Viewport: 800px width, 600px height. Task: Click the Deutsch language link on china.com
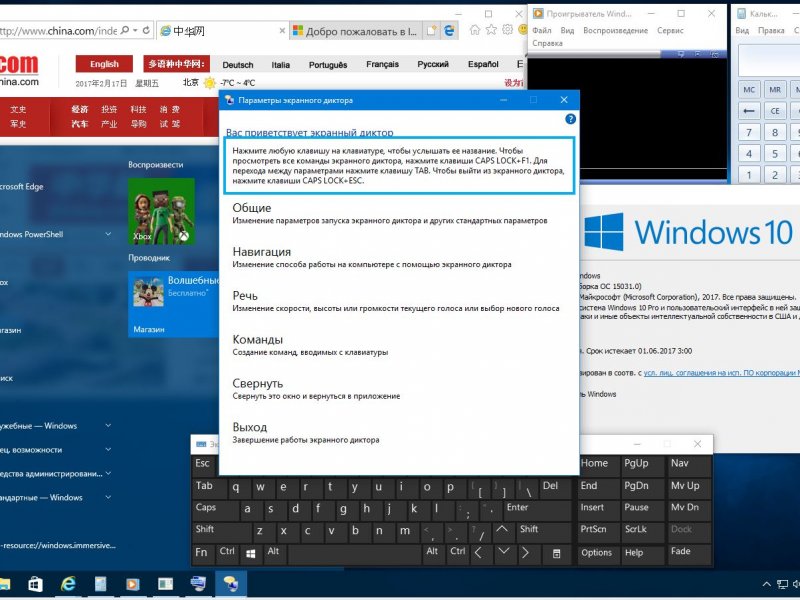coord(238,65)
